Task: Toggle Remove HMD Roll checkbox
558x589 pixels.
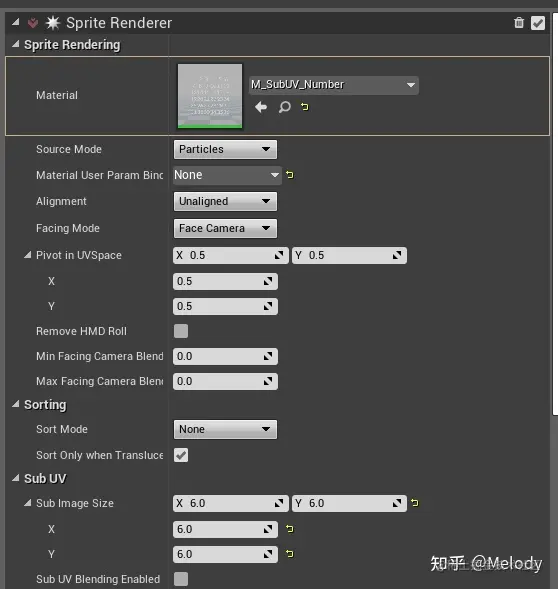Action: click(x=181, y=331)
